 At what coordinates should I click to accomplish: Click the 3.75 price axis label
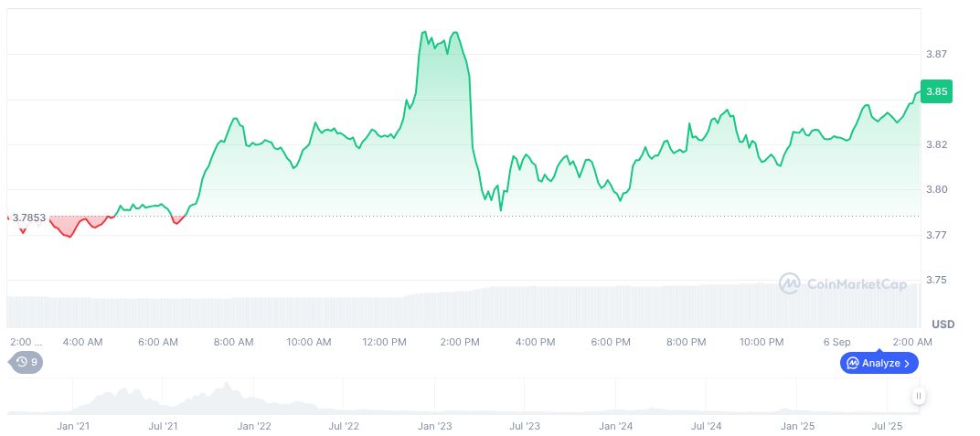tap(936, 280)
